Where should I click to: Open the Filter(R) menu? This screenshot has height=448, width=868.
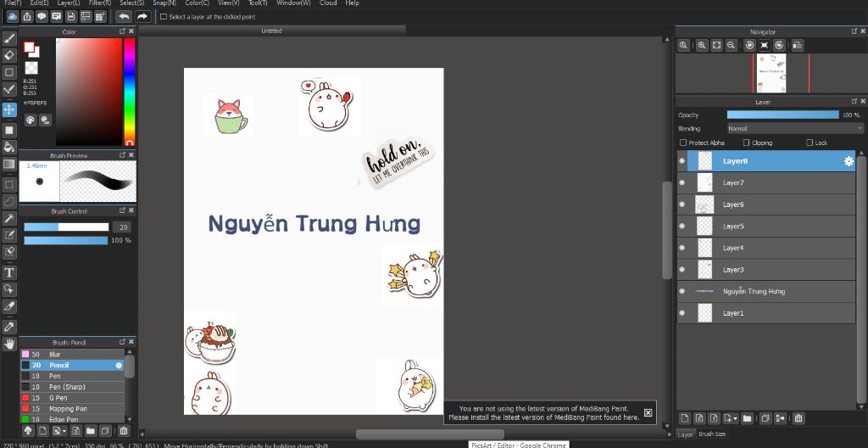click(100, 3)
